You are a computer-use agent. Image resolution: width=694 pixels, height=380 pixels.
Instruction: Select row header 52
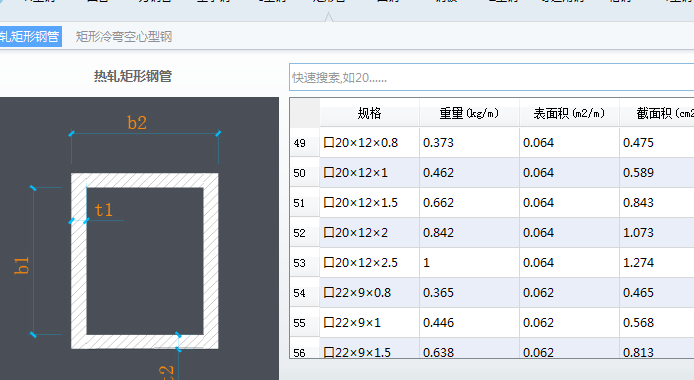[305, 233]
